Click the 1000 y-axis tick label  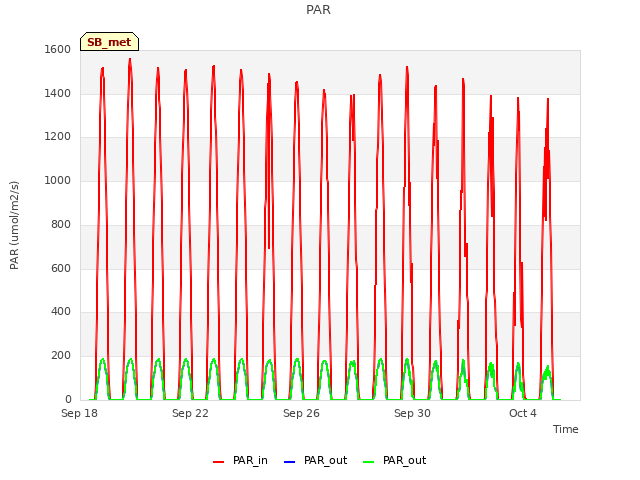[58, 180]
